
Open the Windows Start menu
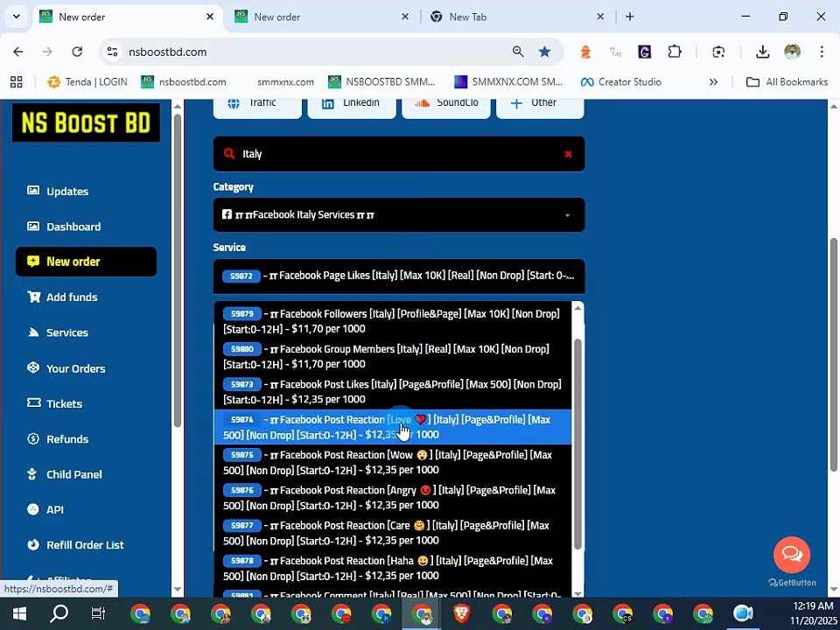pyautogui.click(x=19, y=612)
